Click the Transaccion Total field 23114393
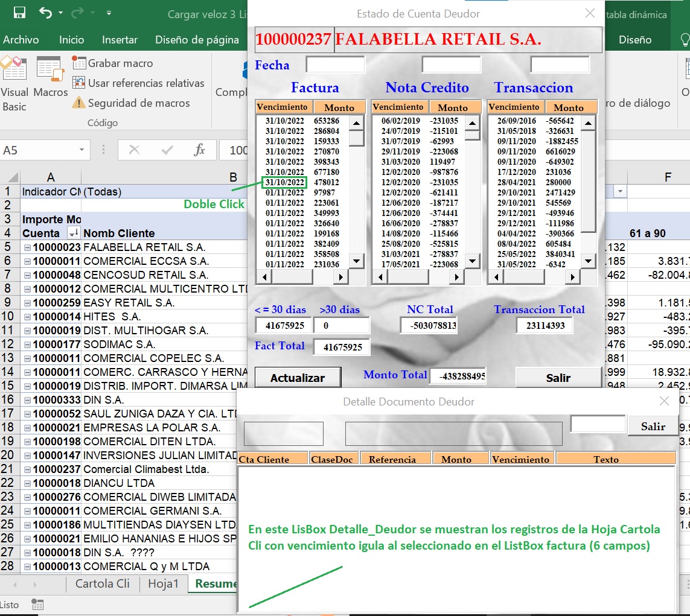The height and width of the screenshot is (616, 690). pos(545,325)
